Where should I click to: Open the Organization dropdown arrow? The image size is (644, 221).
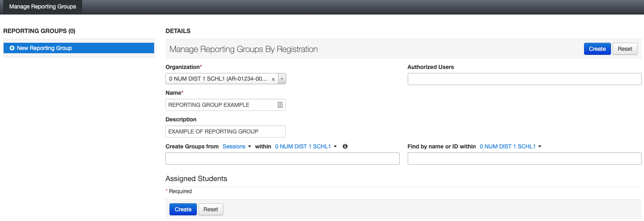coord(282,79)
